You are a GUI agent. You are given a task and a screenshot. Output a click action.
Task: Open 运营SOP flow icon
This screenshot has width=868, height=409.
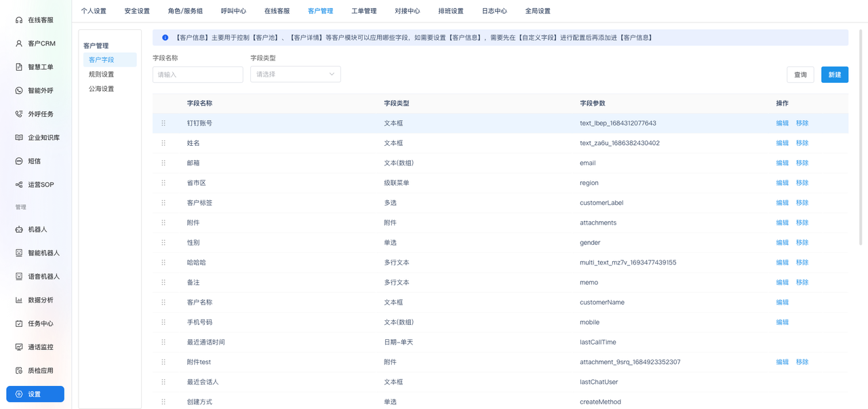[19, 184]
